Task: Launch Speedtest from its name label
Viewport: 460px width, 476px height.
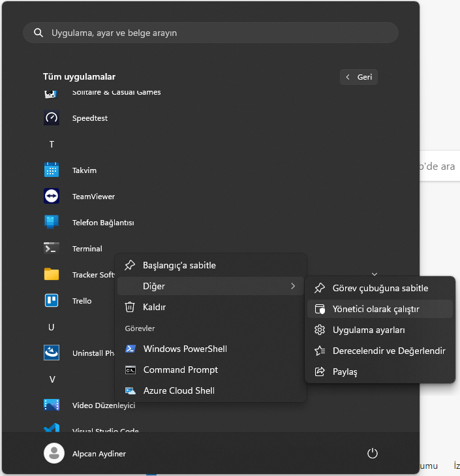Action: [x=90, y=118]
